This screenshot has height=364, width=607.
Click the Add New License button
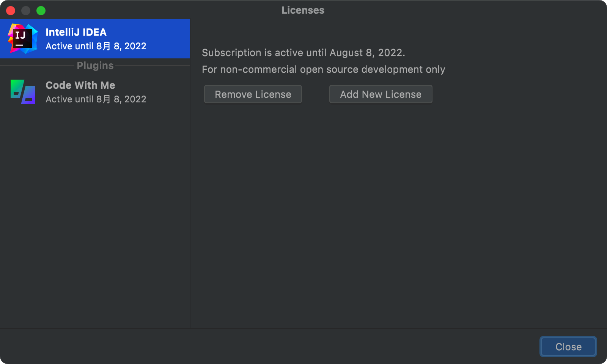[x=381, y=94]
